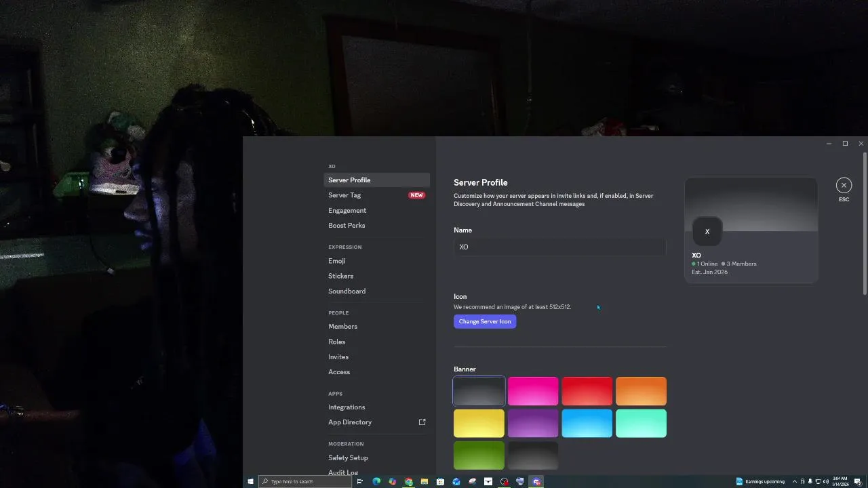Open Earnings upcoming news widget
The width and height of the screenshot is (868, 488).
click(760, 481)
